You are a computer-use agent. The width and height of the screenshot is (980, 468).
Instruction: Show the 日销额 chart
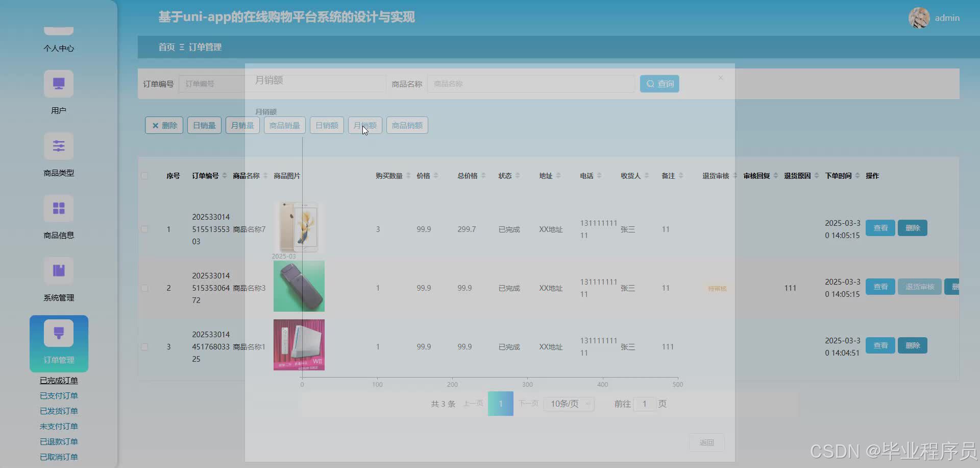click(x=327, y=125)
